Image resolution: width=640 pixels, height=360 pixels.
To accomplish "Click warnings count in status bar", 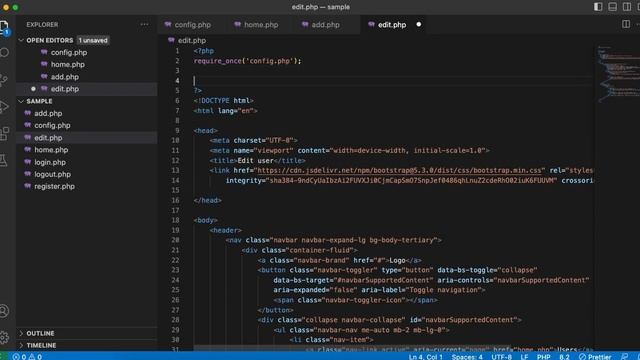I will point(36,356).
